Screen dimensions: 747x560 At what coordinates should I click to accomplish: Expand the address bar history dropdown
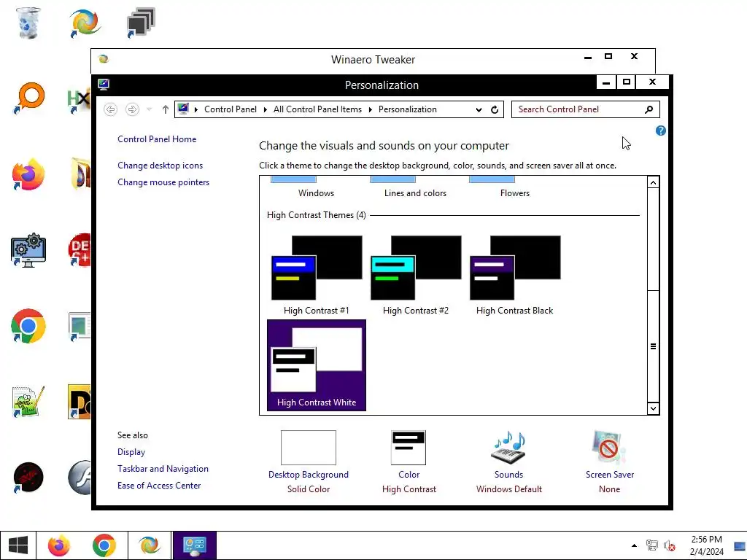[479, 109]
